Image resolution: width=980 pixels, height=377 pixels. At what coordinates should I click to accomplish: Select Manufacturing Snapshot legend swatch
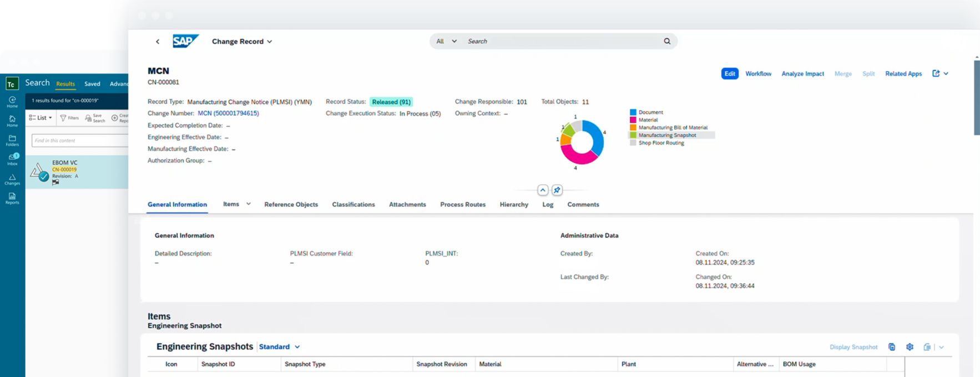[633, 135]
